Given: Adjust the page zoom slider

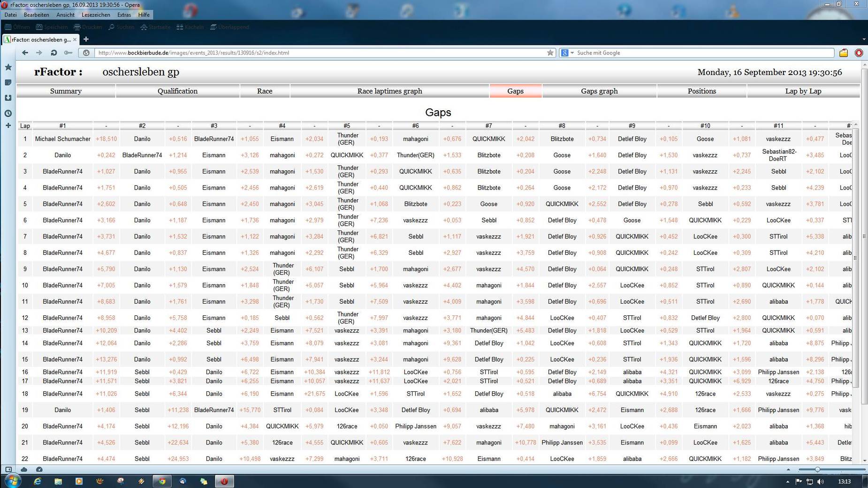Looking at the screenshot, I should 817,469.
